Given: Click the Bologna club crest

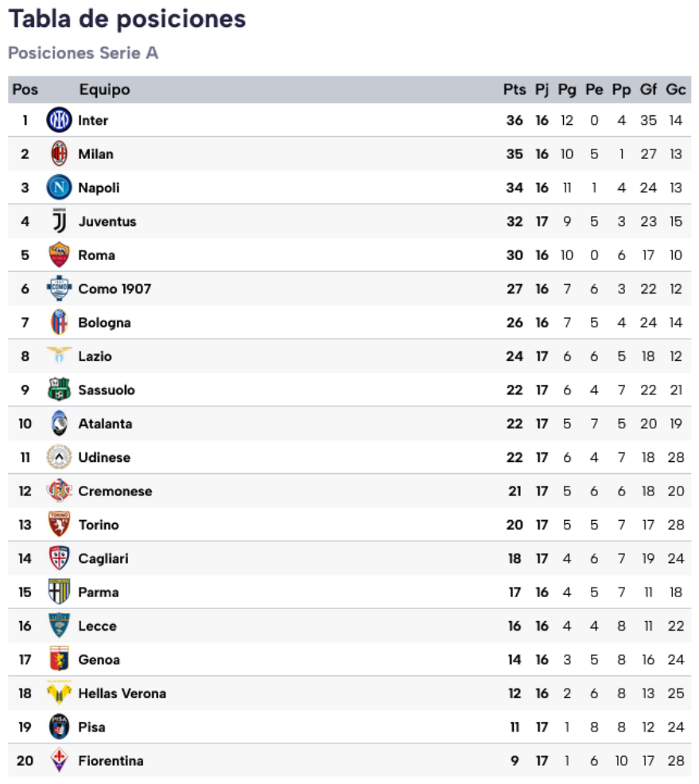Looking at the screenshot, I should coord(59,323).
